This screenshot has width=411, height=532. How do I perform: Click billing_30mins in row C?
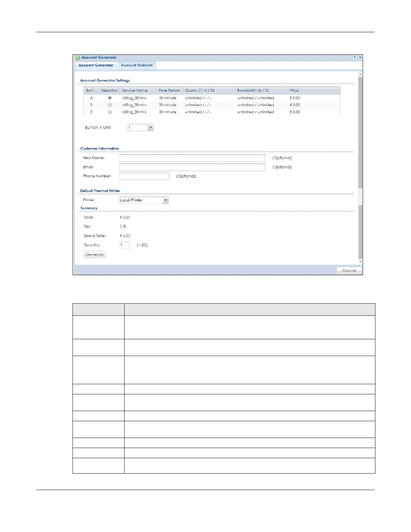tap(134, 112)
